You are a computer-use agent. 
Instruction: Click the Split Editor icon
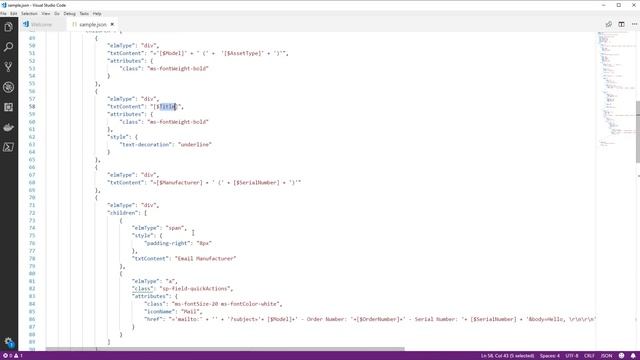tap(621, 24)
